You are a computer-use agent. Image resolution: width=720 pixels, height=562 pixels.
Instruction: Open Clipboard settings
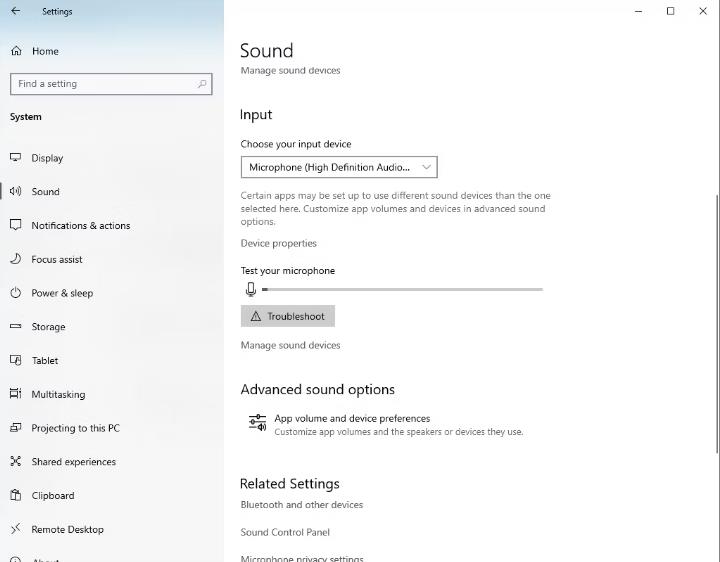[52, 495]
